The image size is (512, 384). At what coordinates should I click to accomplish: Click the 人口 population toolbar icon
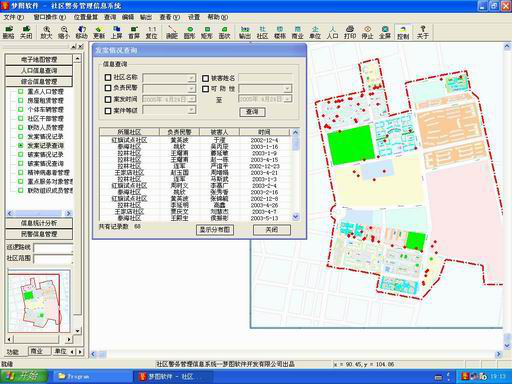point(332,32)
